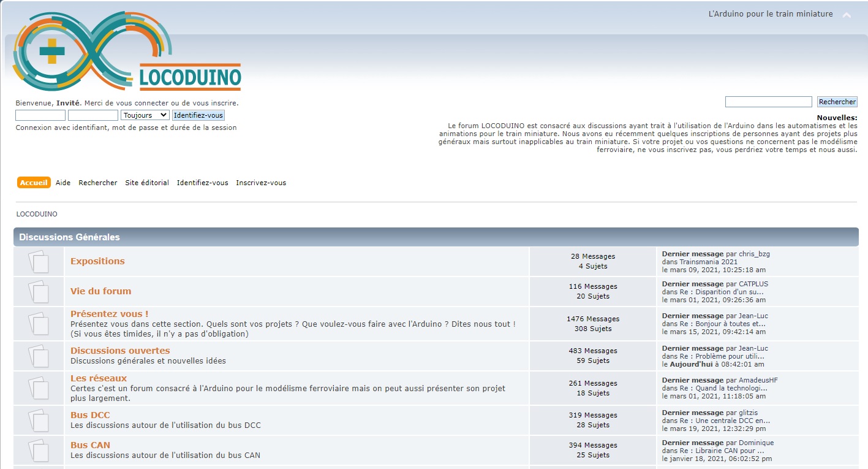Image resolution: width=868 pixels, height=469 pixels.
Task: Click the board icon beside Bus DCC
Action: click(x=39, y=421)
